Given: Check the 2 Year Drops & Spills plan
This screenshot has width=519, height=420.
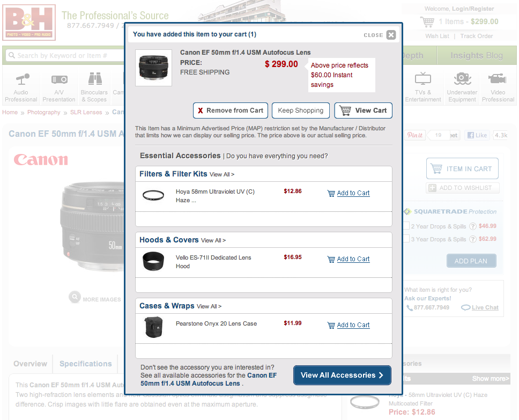Looking at the screenshot, I should pos(407,226).
